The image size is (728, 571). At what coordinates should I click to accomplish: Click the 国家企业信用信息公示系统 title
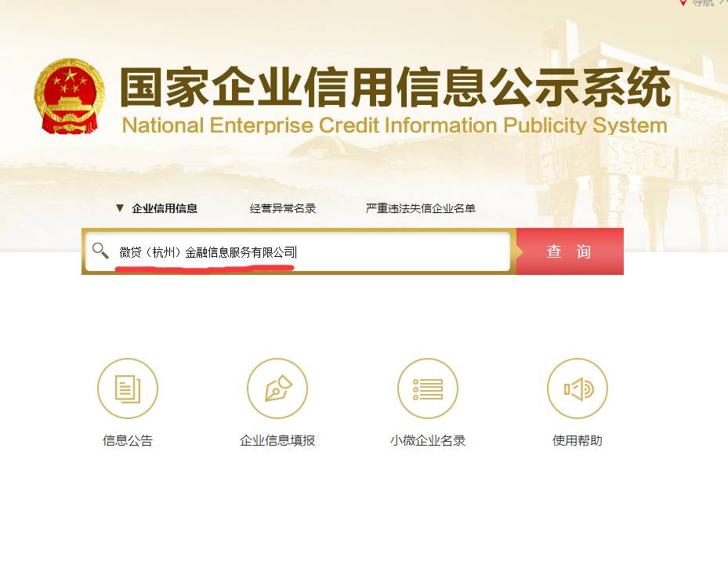(x=395, y=87)
